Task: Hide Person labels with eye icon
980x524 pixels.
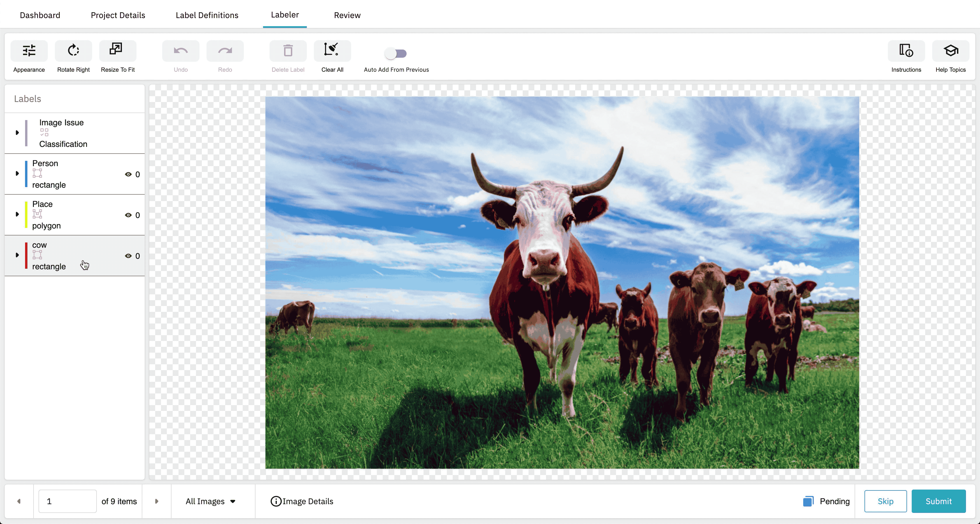Action: [x=128, y=174]
